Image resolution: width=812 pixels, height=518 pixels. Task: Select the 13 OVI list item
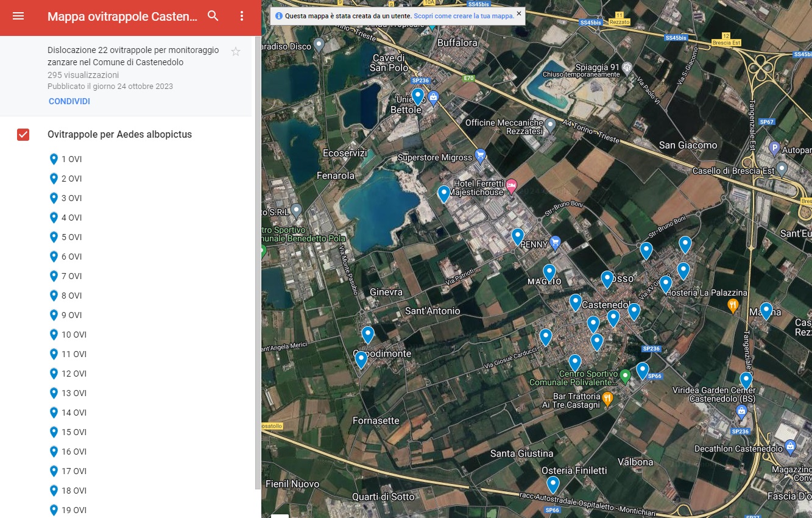point(68,393)
